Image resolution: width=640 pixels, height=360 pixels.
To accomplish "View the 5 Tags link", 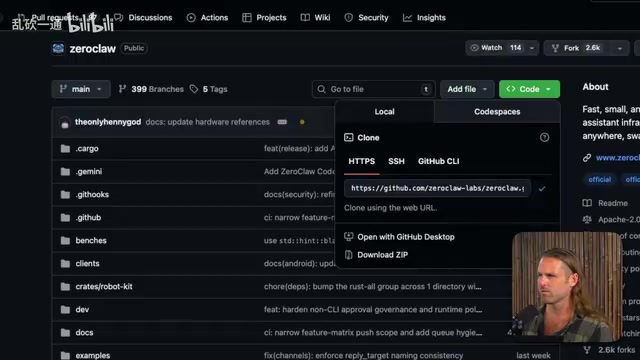I will pos(209,89).
